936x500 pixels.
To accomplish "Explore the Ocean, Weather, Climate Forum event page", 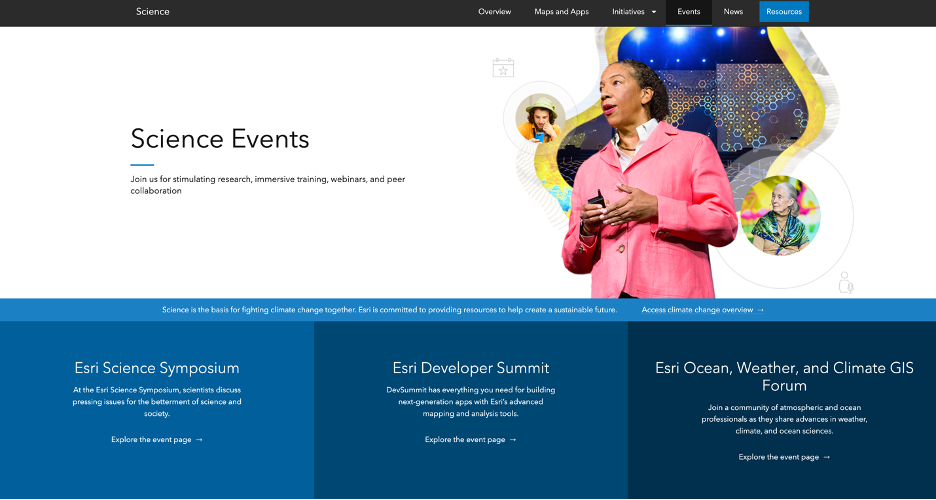I will 784,457.
